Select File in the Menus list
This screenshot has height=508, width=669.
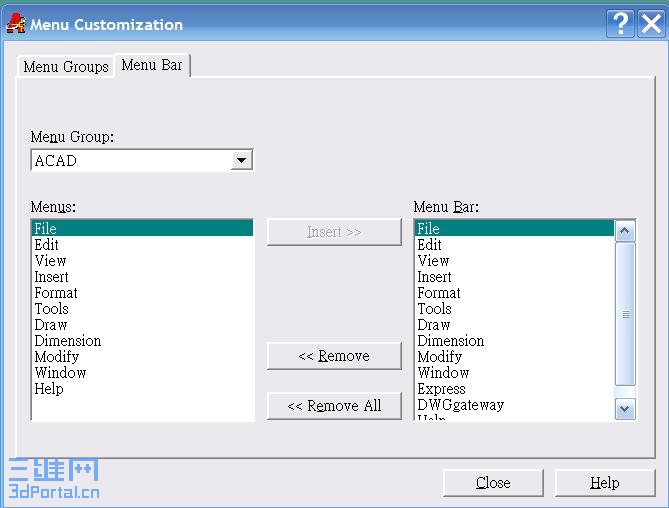tap(143, 228)
